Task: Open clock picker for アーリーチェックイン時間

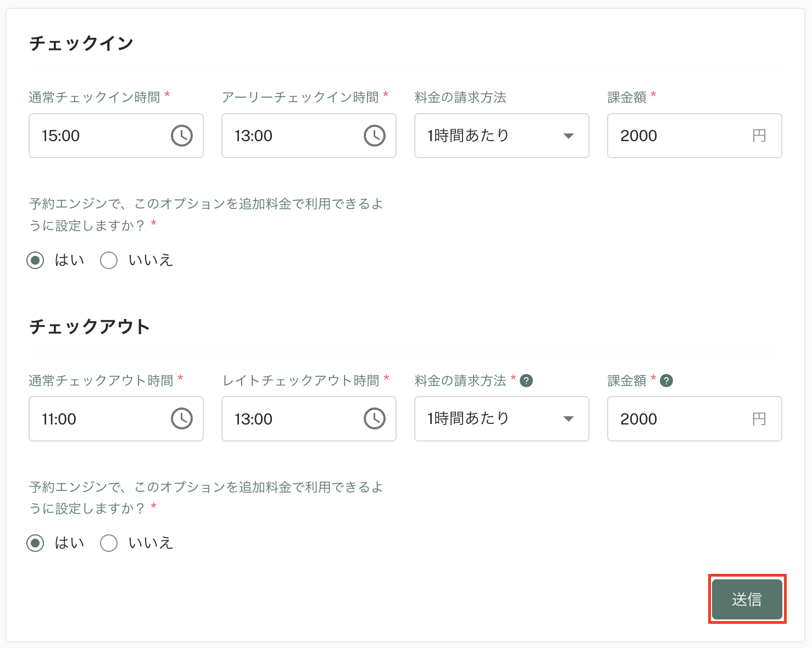Action: tap(375, 136)
